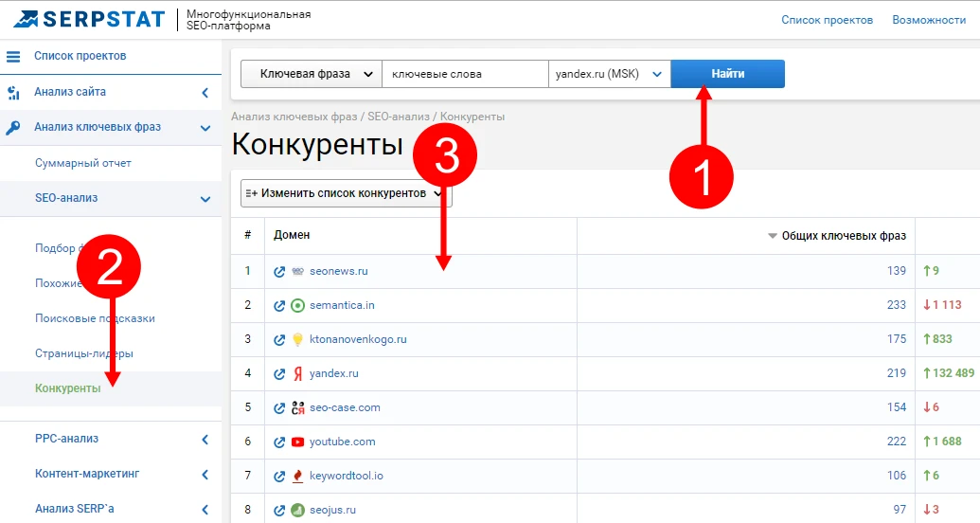Open Список проектов in sidebar
The height and width of the screenshot is (523, 980).
(x=80, y=56)
